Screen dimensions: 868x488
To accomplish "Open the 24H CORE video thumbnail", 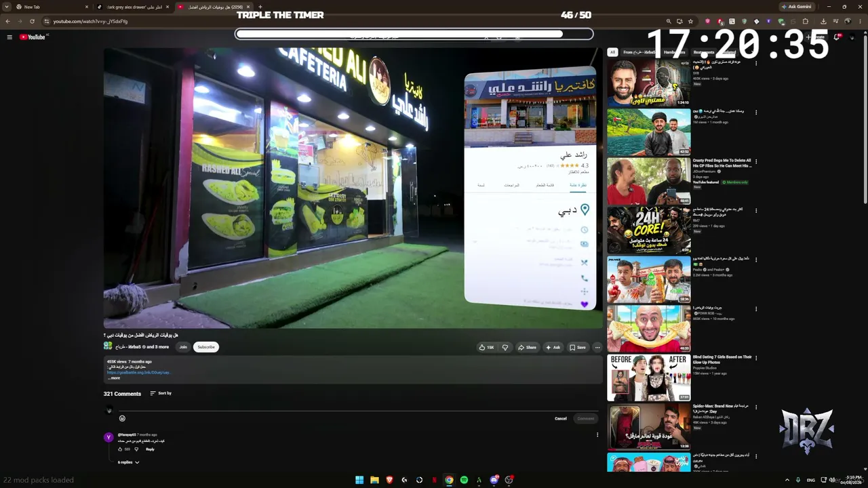I will pyautogui.click(x=649, y=230).
